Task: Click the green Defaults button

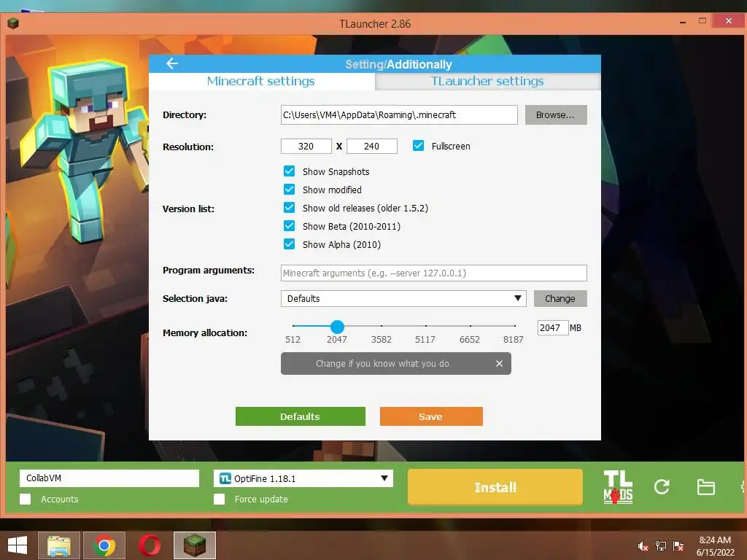Action: pos(300,416)
